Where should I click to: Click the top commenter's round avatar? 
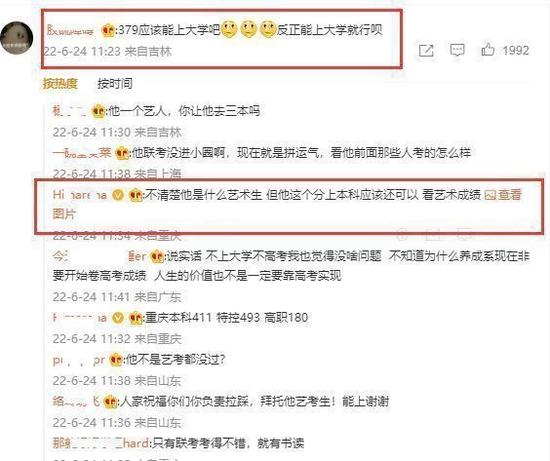(x=17, y=38)
